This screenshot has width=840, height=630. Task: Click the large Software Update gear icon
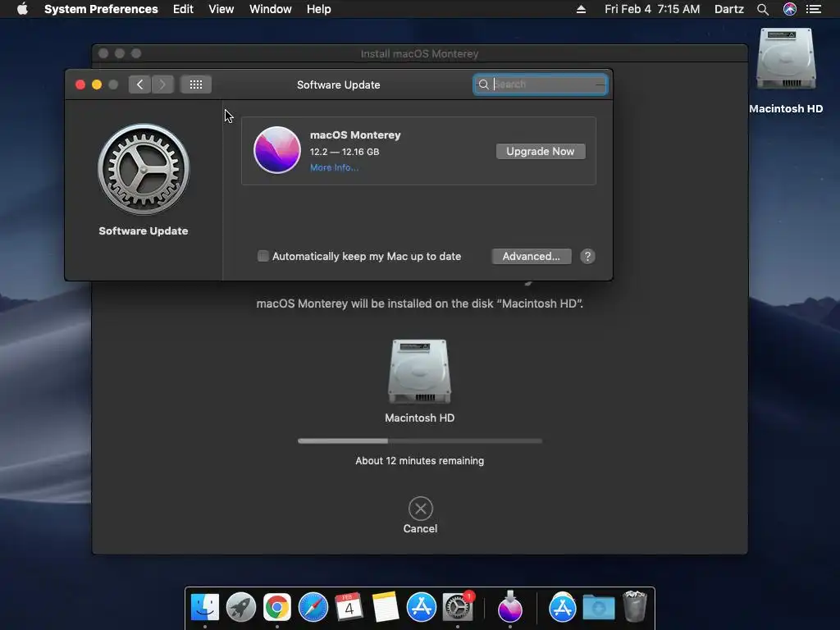coord(143,169)
